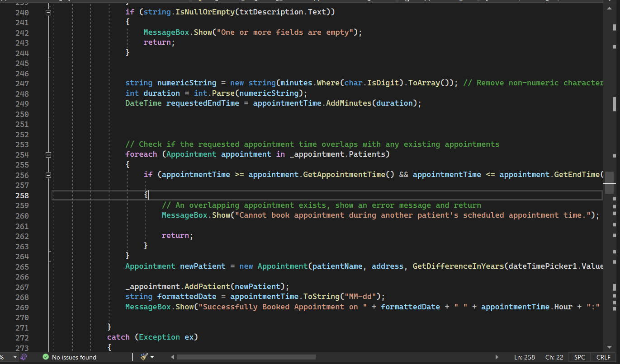Click "GetDifferenceInYears" on line 265
This screenshot has width=620, height=364.
pos(458,266)
